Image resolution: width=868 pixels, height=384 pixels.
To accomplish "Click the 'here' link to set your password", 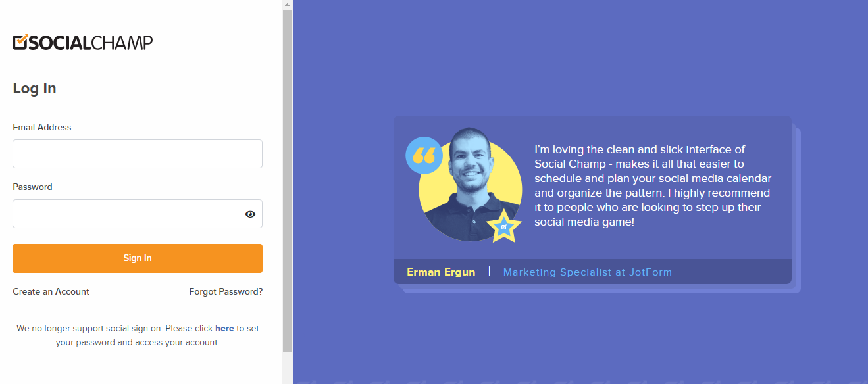I will pyautogui.click(x=224, y=328).
